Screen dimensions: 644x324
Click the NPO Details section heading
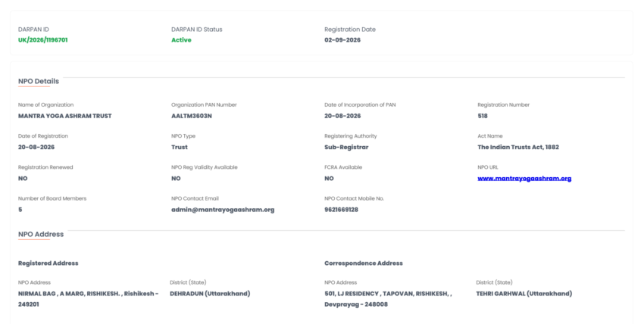click(39, 81)
